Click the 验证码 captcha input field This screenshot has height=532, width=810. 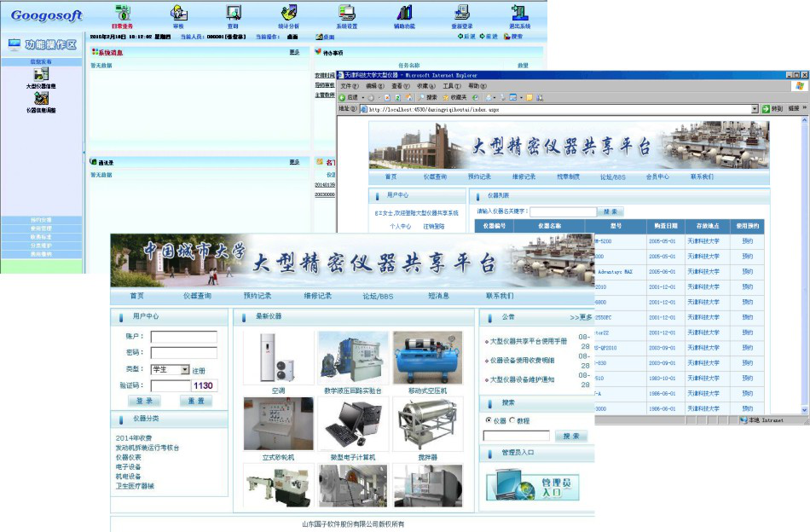[171, 385]
